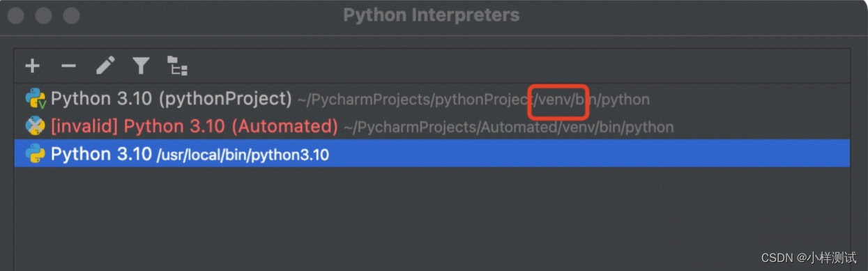Minimize the Python Interpreters window
Screen dimensions: 868x271
coord(43,15)
